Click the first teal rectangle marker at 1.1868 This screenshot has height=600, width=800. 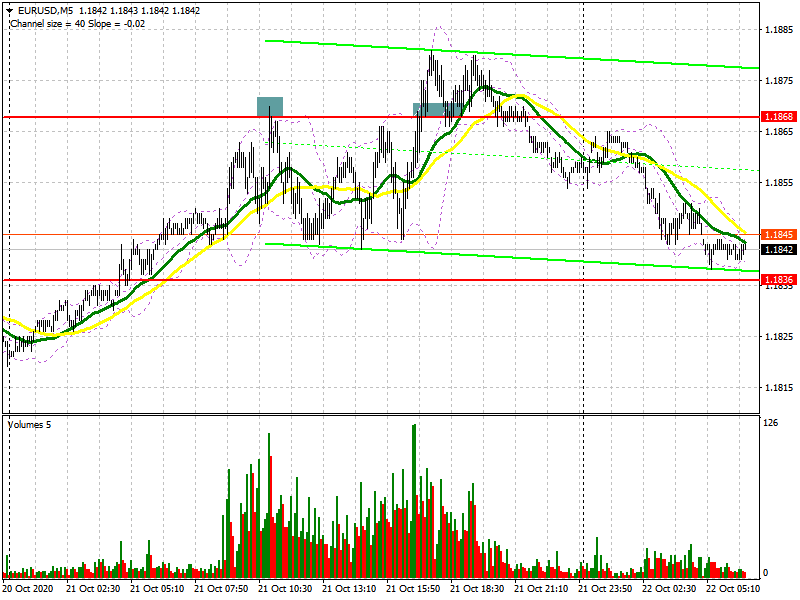tap(270, 107)
